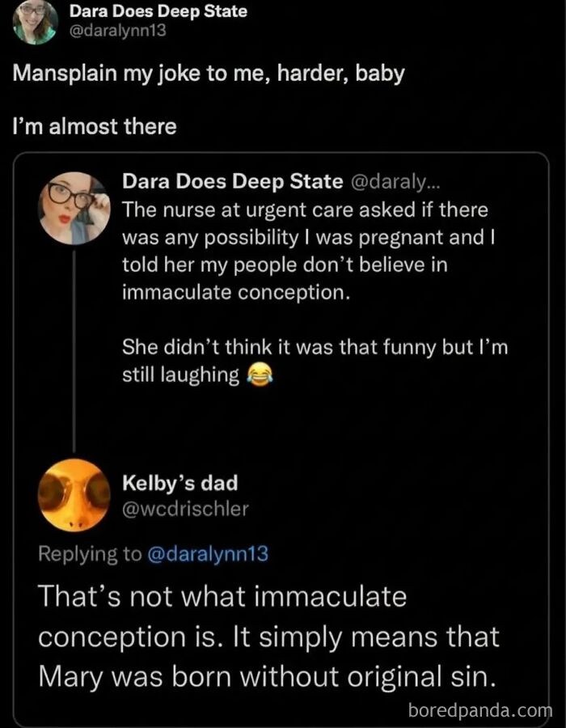566x728 pixels.
Task: Click the quoted tweet's "Dara Does Deep State" name
Action: click(233, 182)
